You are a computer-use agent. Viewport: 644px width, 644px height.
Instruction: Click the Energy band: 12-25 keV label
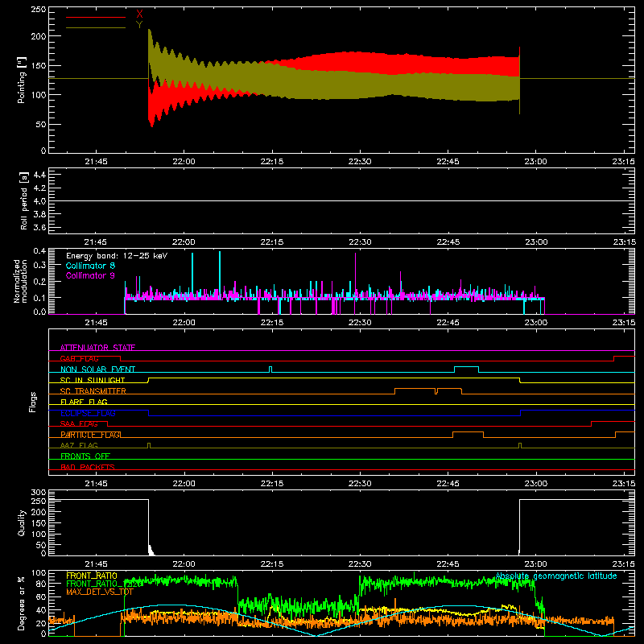[x=117, y=256]
